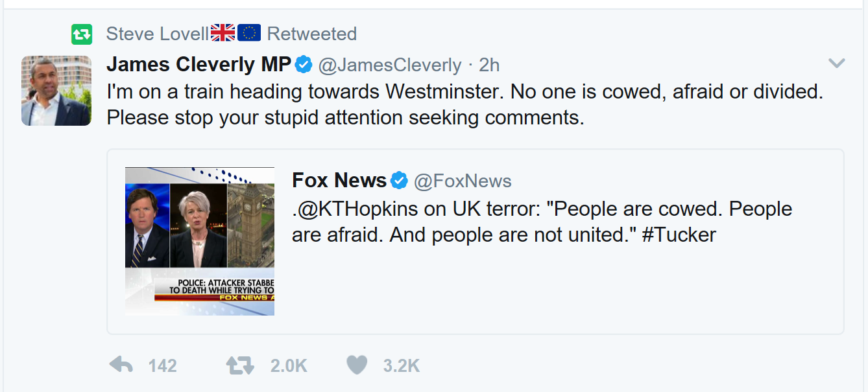Open James Cleverly's profile picture
This screenshot has width=868, height=392.
point(56,91)
